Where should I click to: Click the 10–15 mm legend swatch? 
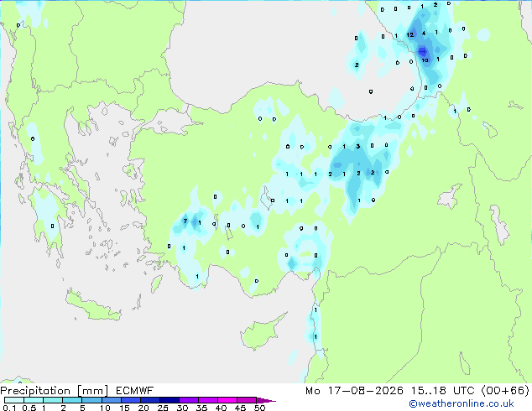(112, 400)
